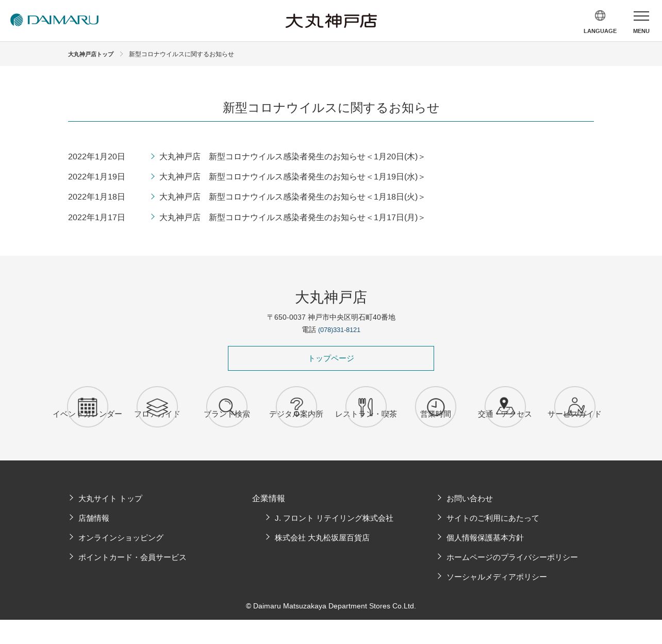
Task: Open the Restaurant & Cafe fork icon
Action: 366,407
